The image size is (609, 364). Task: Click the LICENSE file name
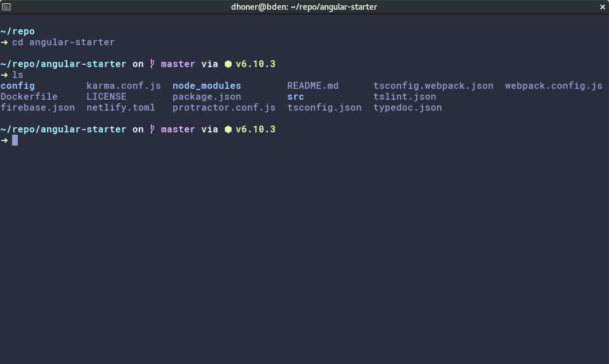107,97
